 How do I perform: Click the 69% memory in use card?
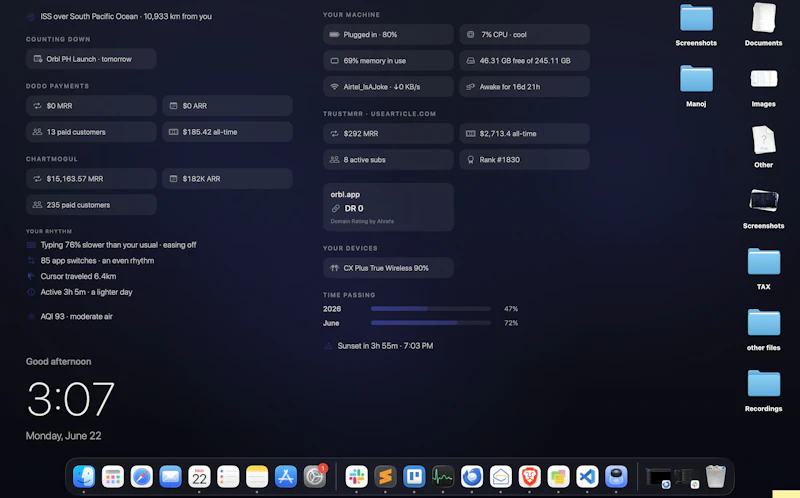coord(388,60)
